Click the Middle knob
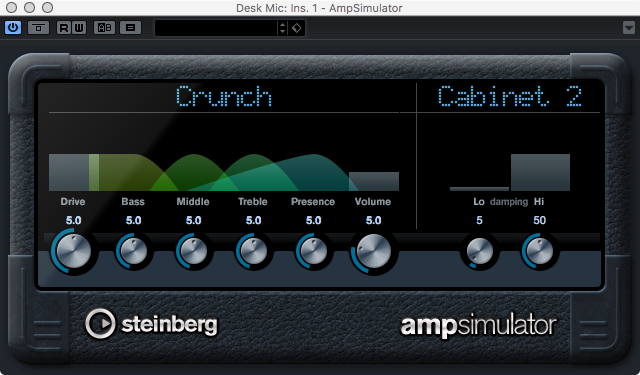The height and width of the screenshot is (375, 640). point(193,251)
